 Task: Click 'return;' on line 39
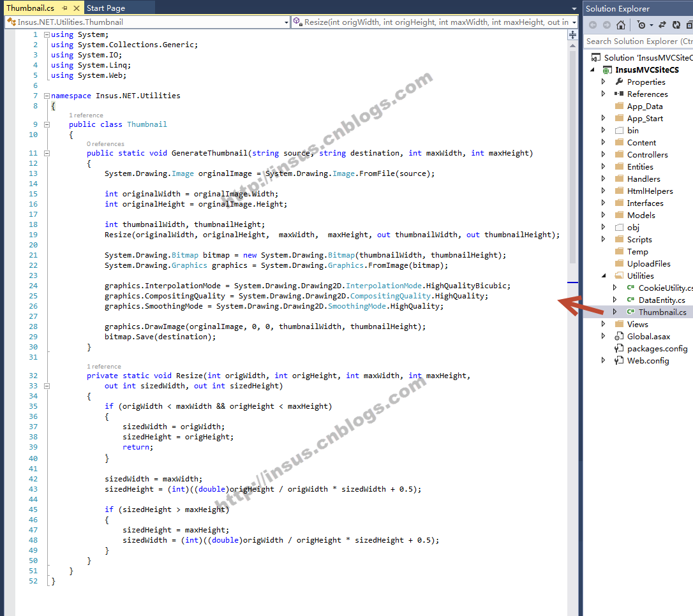(x=138, y=447)
